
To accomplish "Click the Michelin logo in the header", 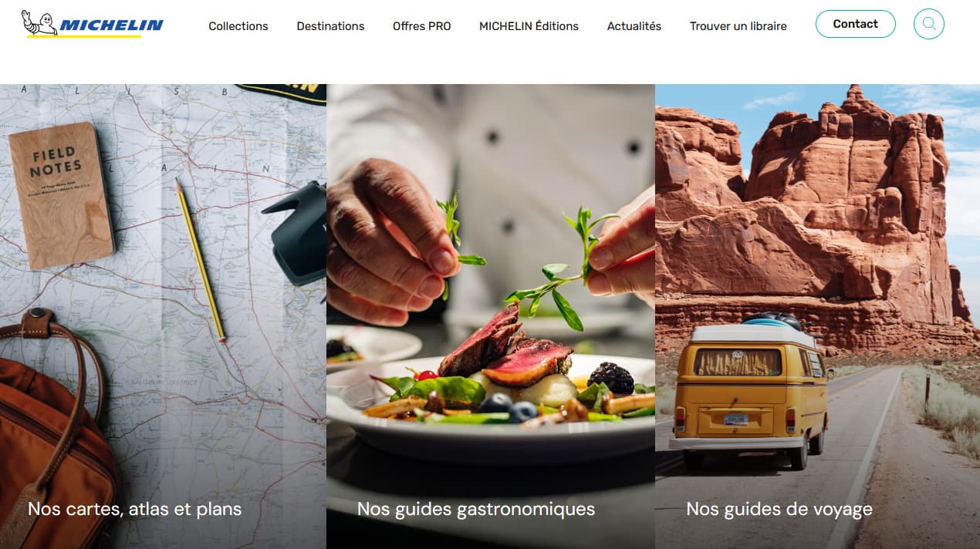I will tap(93, 24).
